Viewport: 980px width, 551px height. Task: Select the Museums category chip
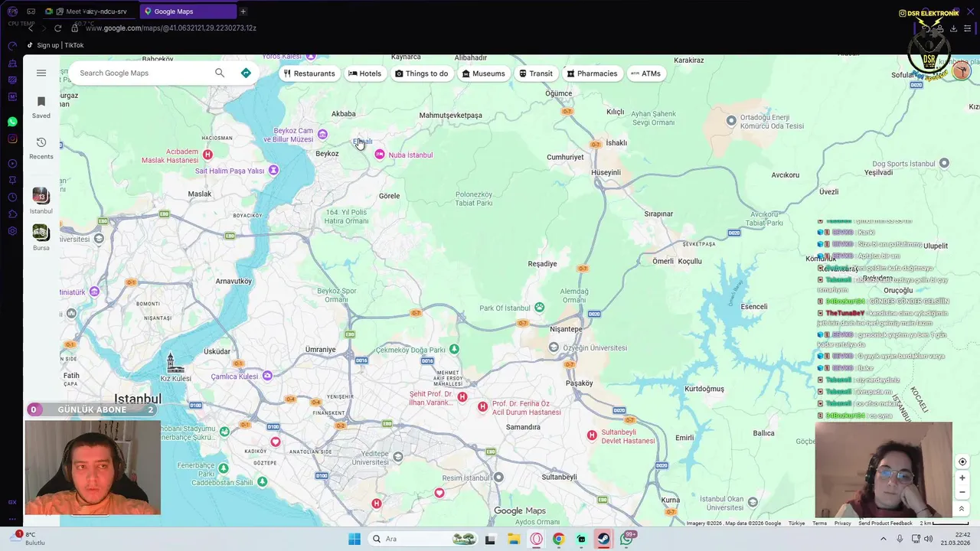point(483,73)
